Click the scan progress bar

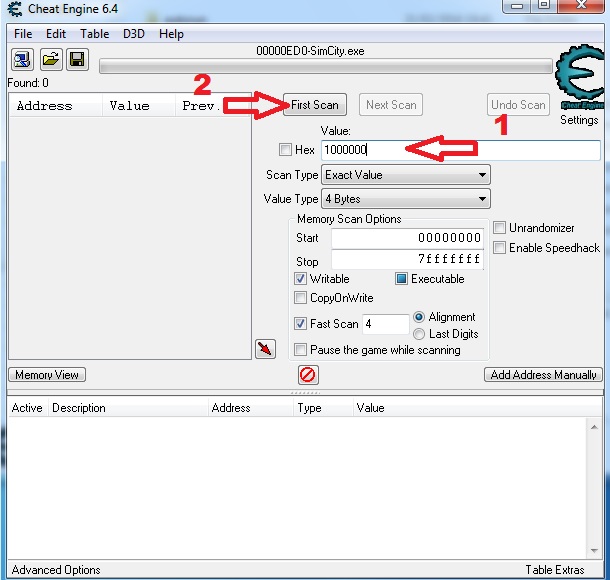point(326,67)
